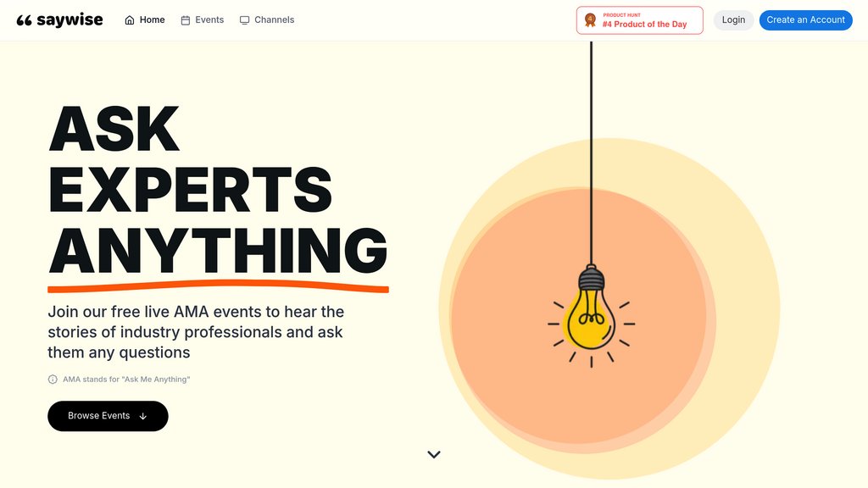Screen dimensions: 868x488
Task: Open the Home nav item
Action: [x=144, y=20]
